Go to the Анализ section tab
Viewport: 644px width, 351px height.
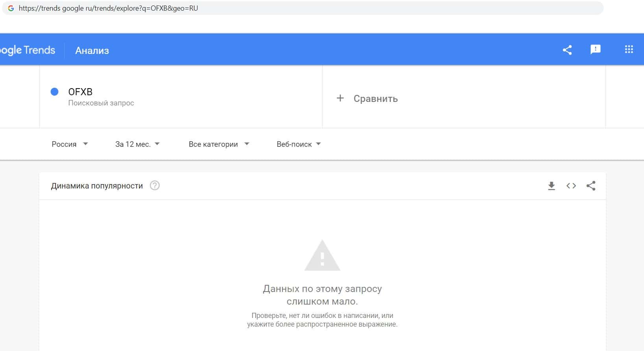pyautogui.click(x=92, y=50)
